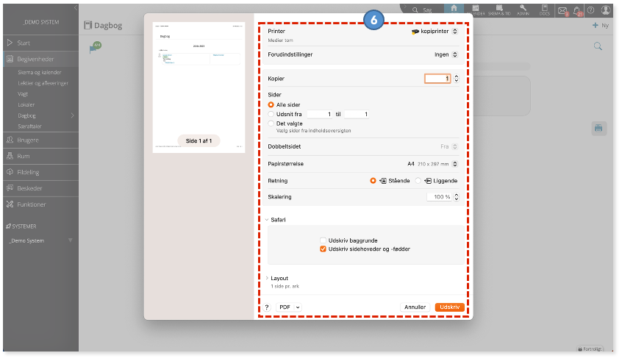Open the user profile avatar icon

[x=605, y=10]
